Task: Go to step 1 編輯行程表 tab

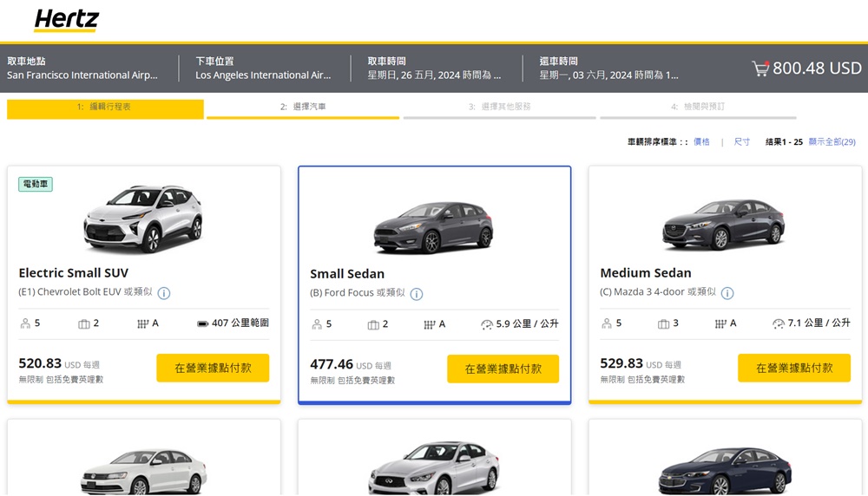Action: click(105, 108)
